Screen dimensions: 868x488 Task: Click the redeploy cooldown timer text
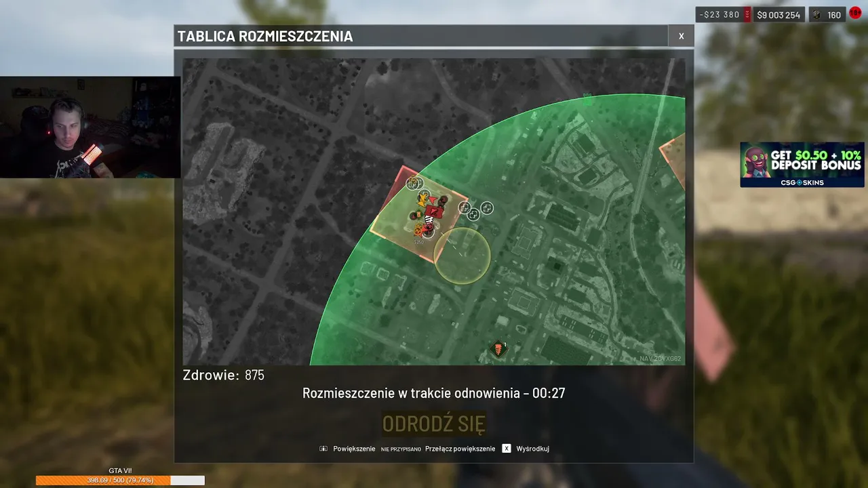(434, 393)
